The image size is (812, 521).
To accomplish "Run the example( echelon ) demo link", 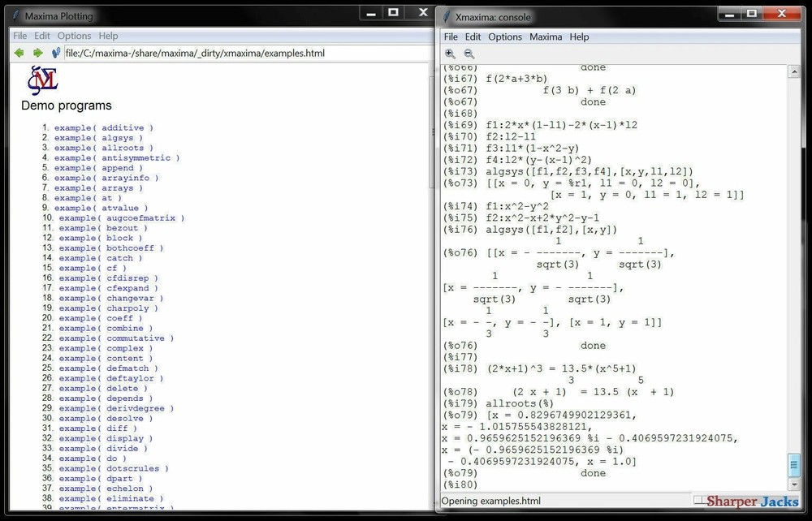I will [x=106, y=488].
